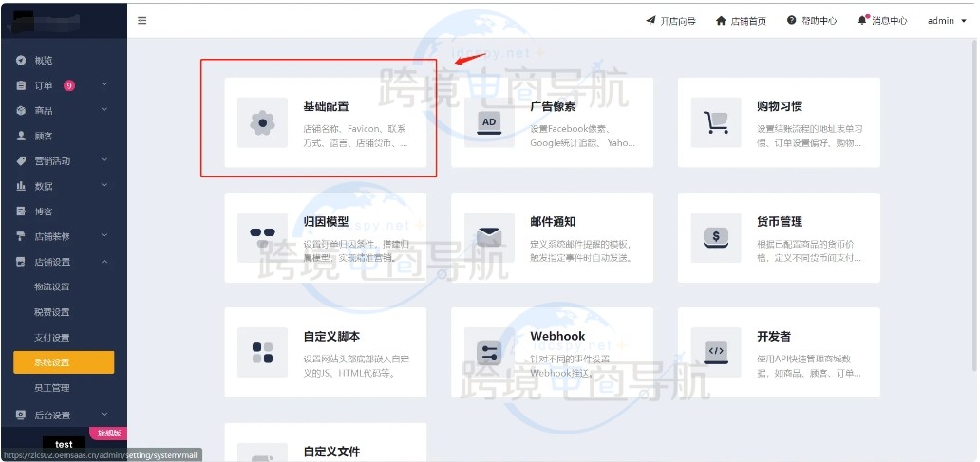Click the 店铺设置 sidebar icon
The height and width of the screenshot is (462, 980).
pos(21,262)
